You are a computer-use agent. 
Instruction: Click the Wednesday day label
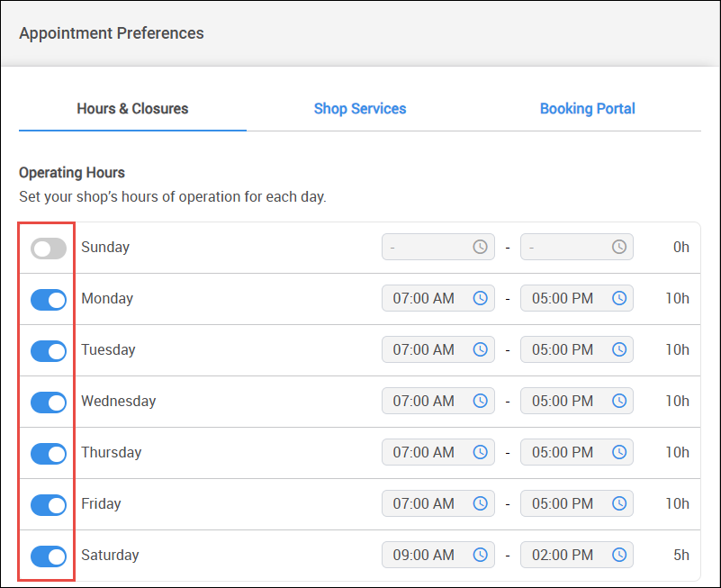point(119,401)
